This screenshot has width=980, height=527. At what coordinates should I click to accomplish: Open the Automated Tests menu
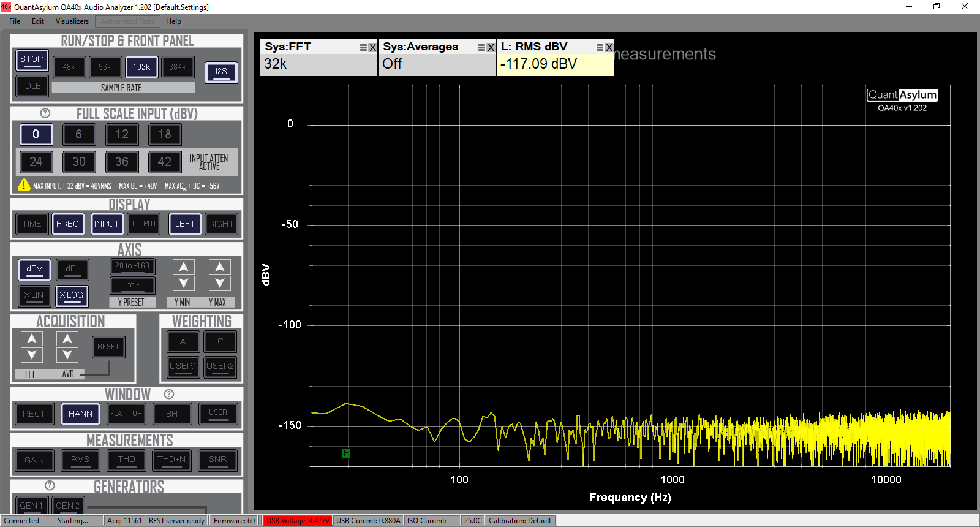[128, 21]
